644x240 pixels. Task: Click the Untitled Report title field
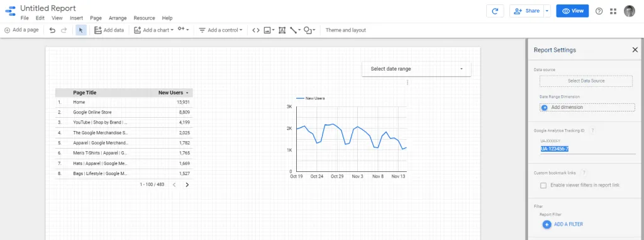48,8
